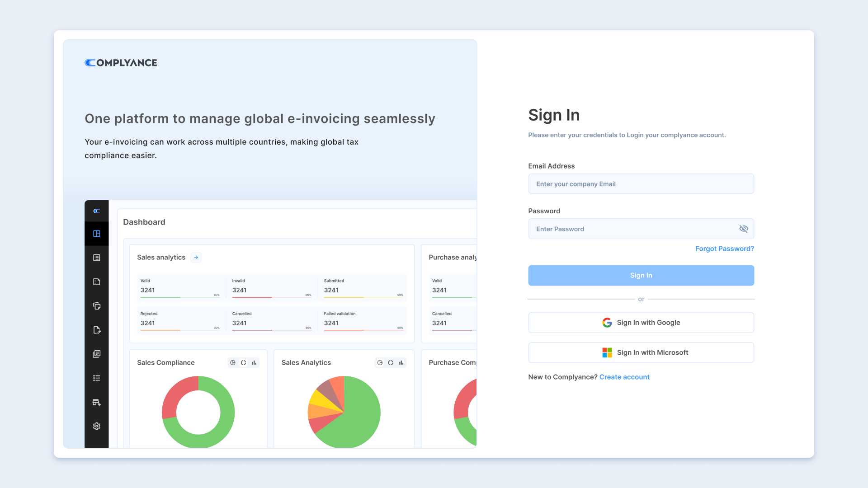Click the bulleted list icon in sidebar
Image resolution: width=868 pixels, height=488 pixels.
(x=97, y=378)
